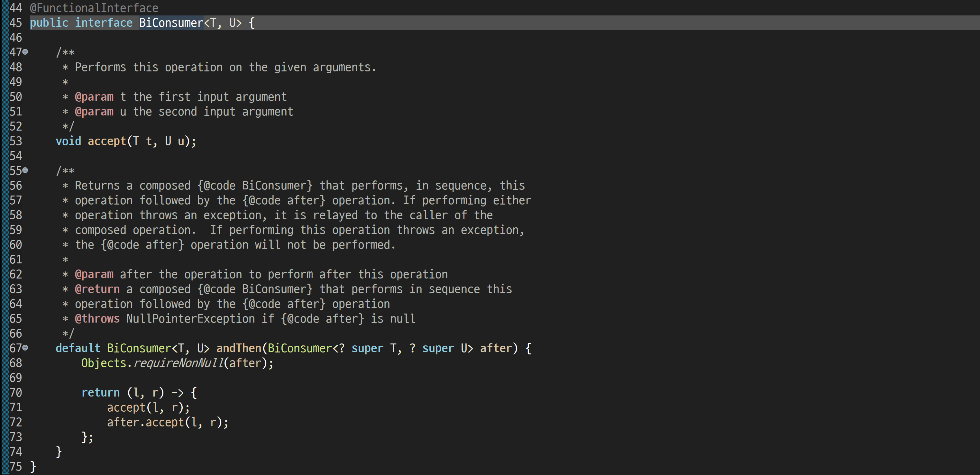This screenshot has width=980, height=475.
Task: Click the accept method name on line 53
Action: tap(107, 141)
